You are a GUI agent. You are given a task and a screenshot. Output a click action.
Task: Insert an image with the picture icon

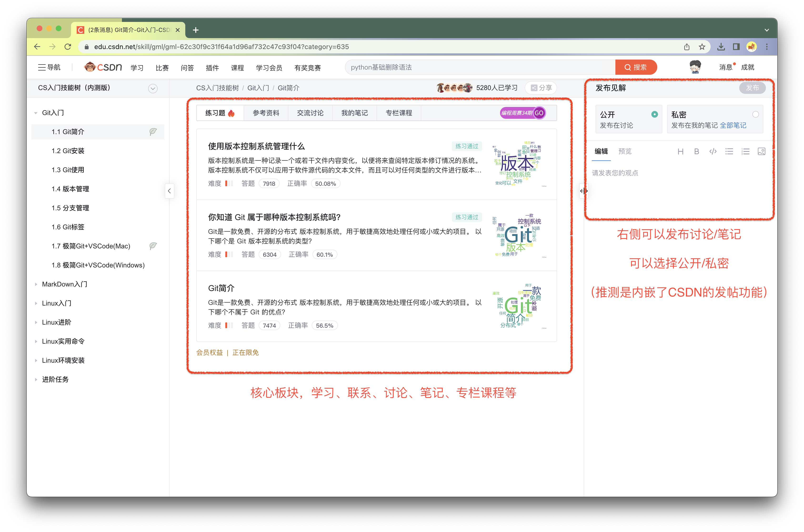761,152
